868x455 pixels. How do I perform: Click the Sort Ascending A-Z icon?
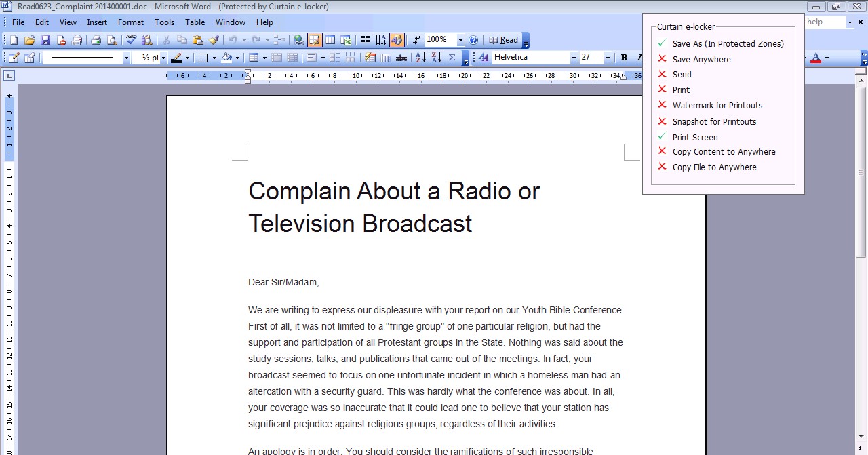[420, 58]
